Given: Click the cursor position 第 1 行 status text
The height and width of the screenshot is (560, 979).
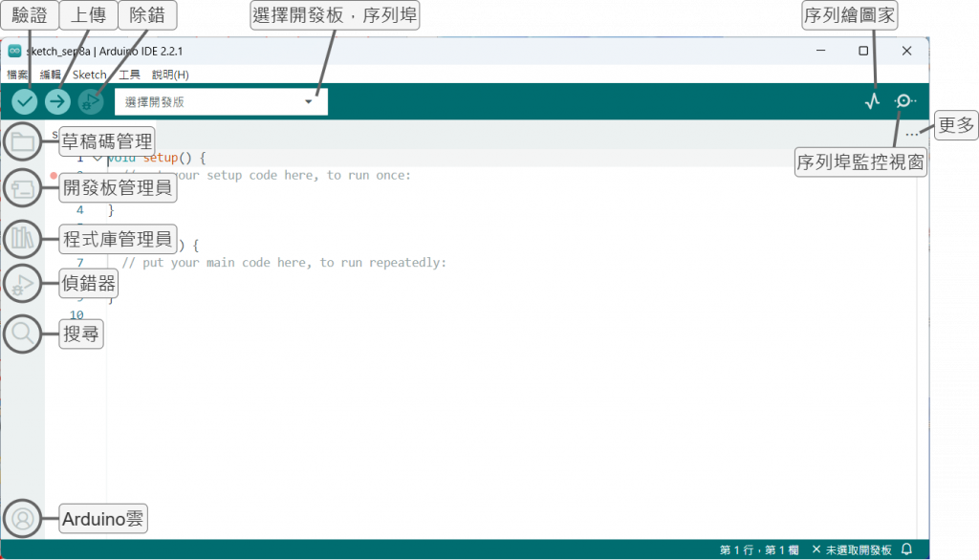Looking at the screenshot, I should coord(758,550).
